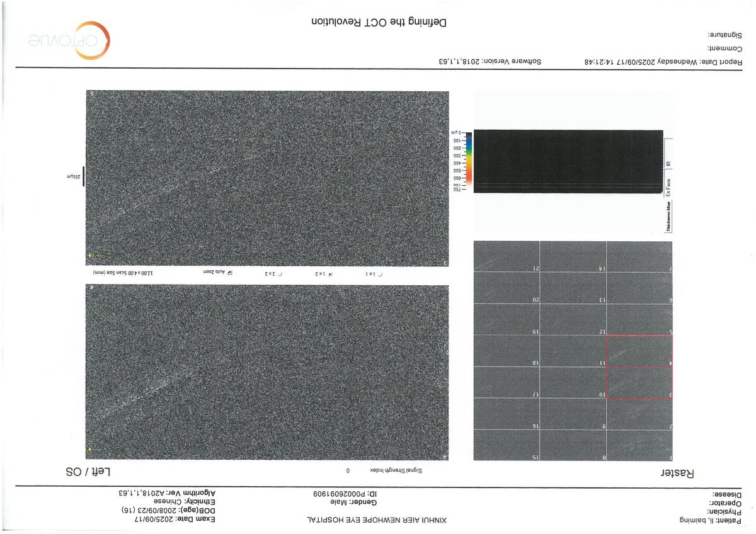Select raster scan line 19 thumbnail
This screenshot has height=534, width=756.
pos(507,319)
